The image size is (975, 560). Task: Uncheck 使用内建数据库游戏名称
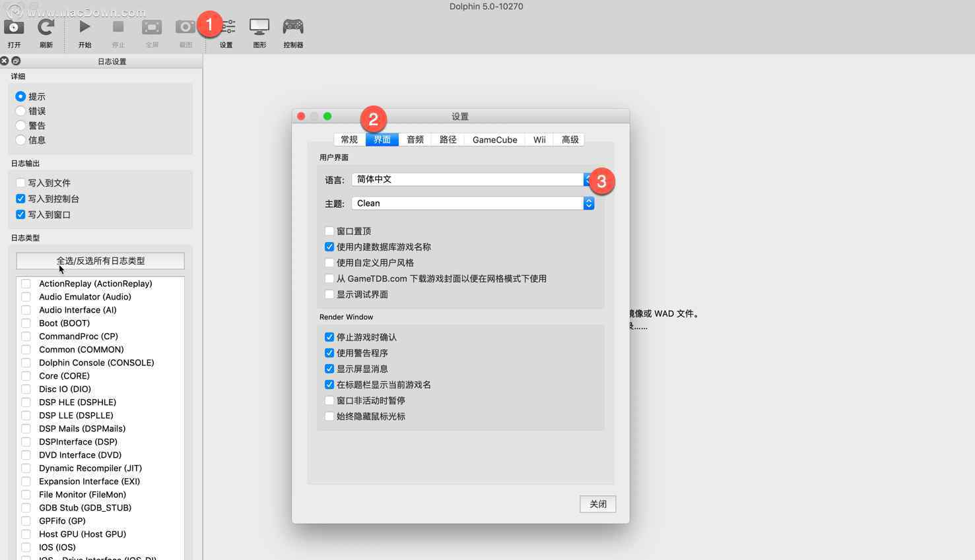click(329, 247)
